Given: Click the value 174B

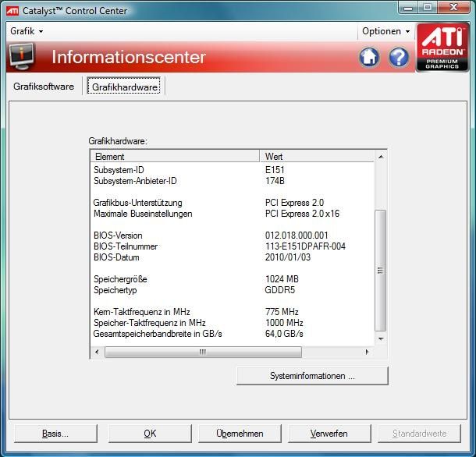Looking at the screenshot, I should pyautogui.click(x=275, y=181).
